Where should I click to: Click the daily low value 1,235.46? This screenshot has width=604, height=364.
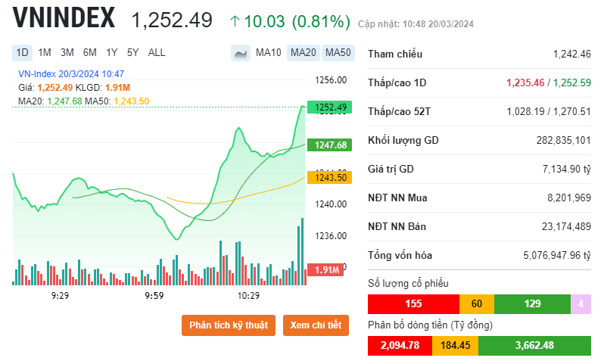tap(525, 82)
